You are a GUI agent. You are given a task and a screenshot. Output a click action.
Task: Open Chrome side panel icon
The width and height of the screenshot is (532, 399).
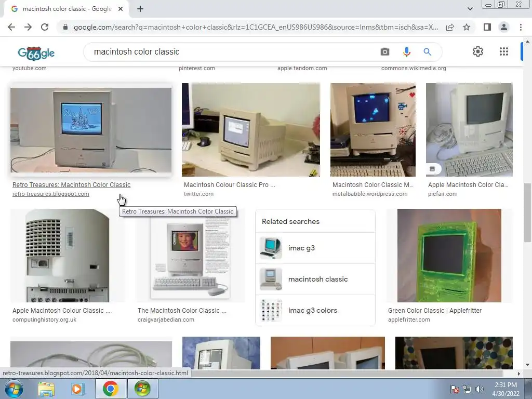point(487,27)
